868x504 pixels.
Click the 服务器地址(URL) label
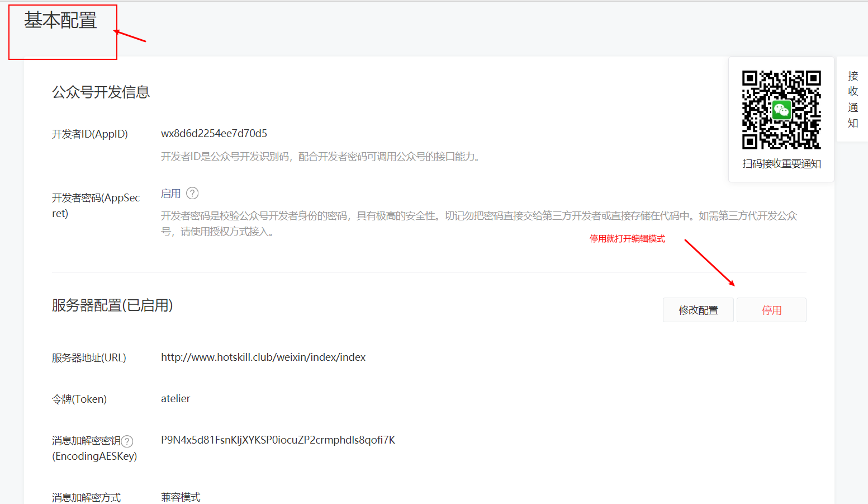89,357
